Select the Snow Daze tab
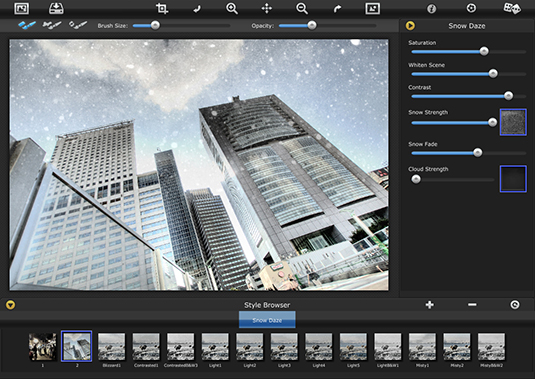 click(267, 320)
